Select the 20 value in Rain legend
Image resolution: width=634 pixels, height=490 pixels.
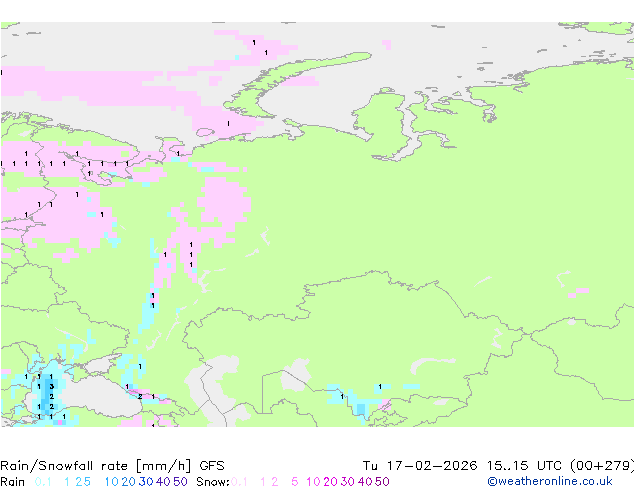pyautogui.click(x=128, y=482)
